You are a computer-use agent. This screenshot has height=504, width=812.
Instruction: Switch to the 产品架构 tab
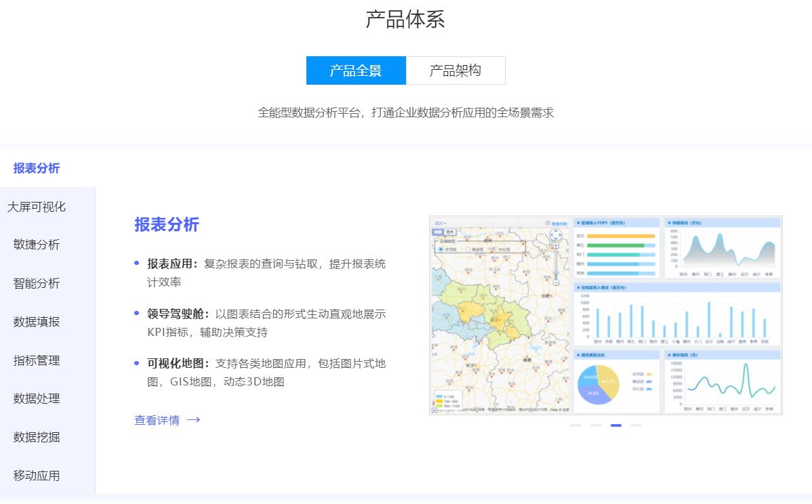coord(456,70)
